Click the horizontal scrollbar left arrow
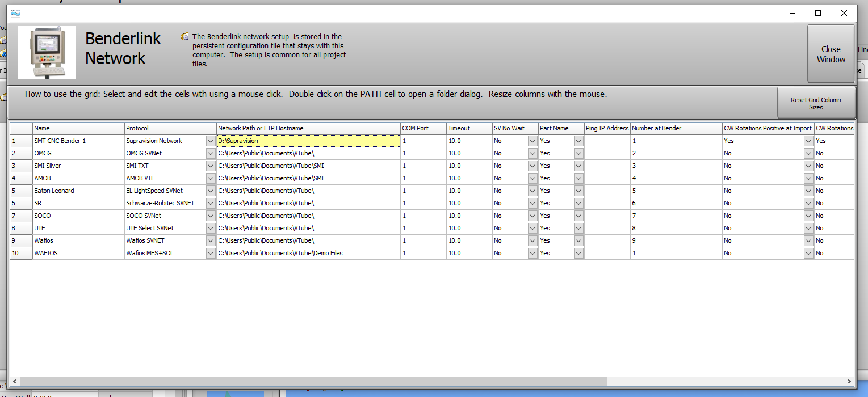This screenshot has height=397, width=868. (x=15, y=382)
